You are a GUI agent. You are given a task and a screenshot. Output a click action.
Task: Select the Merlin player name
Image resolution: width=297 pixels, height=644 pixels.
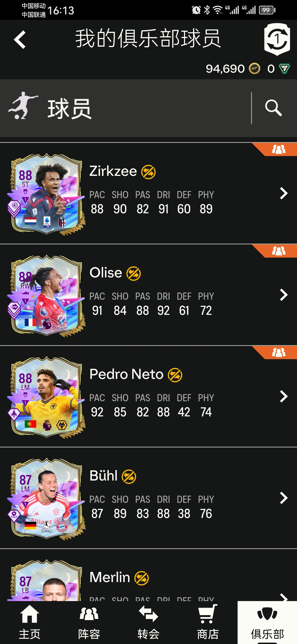(x=110, y=577)
